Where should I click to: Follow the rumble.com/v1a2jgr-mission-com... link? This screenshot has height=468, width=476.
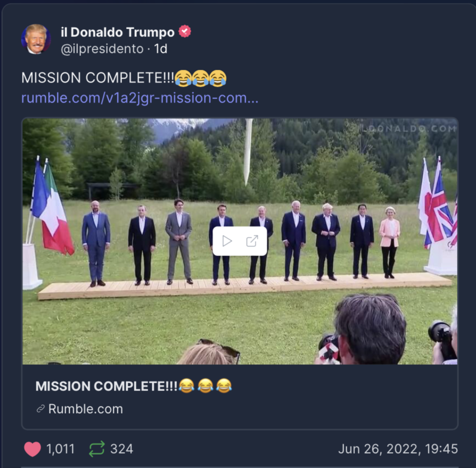click(140, 98)
